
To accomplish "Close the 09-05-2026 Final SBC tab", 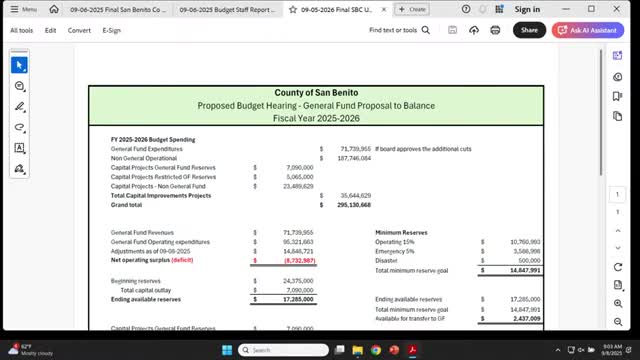I will click(x=384, y=9).
